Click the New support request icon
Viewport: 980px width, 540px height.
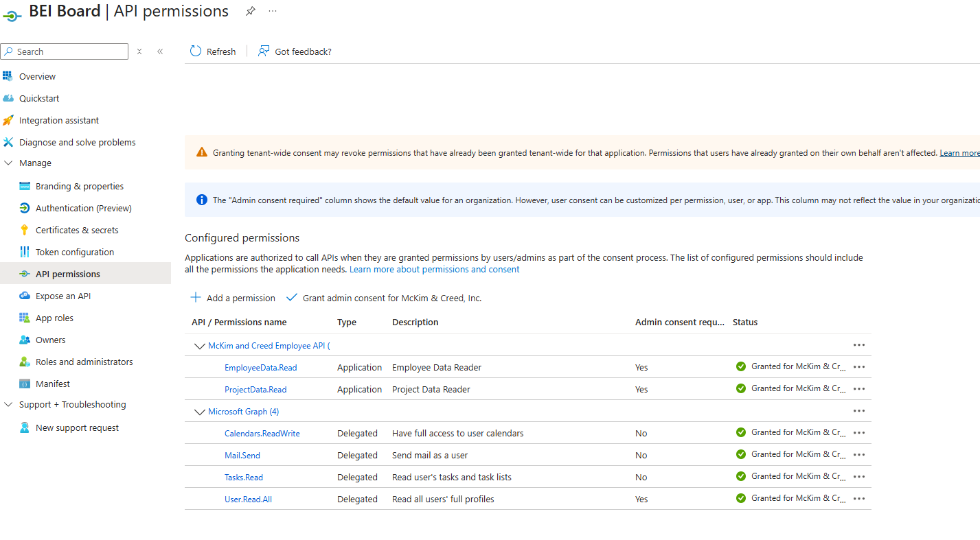click(x=25, y=427)
